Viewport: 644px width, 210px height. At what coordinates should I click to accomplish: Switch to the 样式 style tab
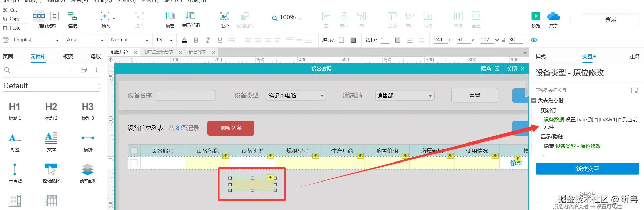[540, 57]
